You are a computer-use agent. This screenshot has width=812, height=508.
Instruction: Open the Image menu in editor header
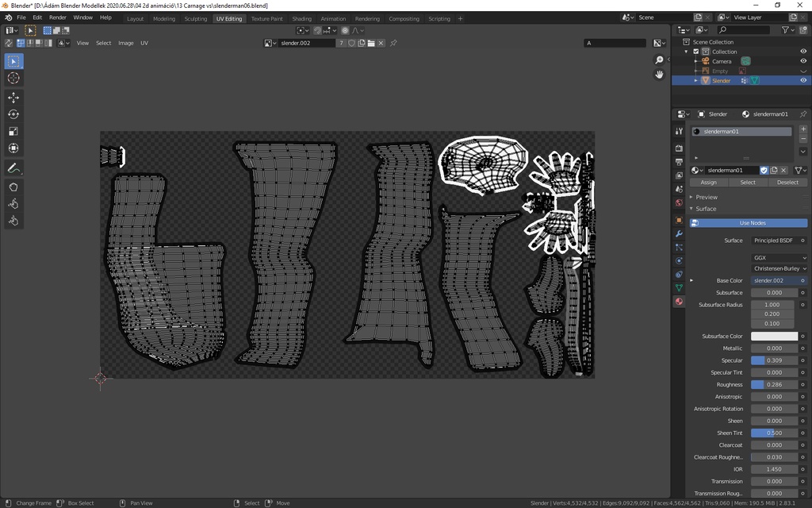pyautogui.click(x=126, y=43)
